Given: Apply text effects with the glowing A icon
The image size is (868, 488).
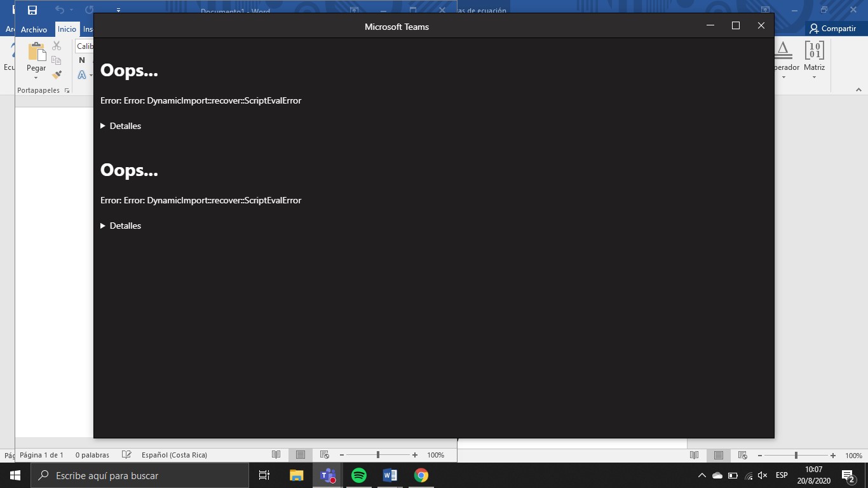Looking at the screenshot, I should [81, 75].
